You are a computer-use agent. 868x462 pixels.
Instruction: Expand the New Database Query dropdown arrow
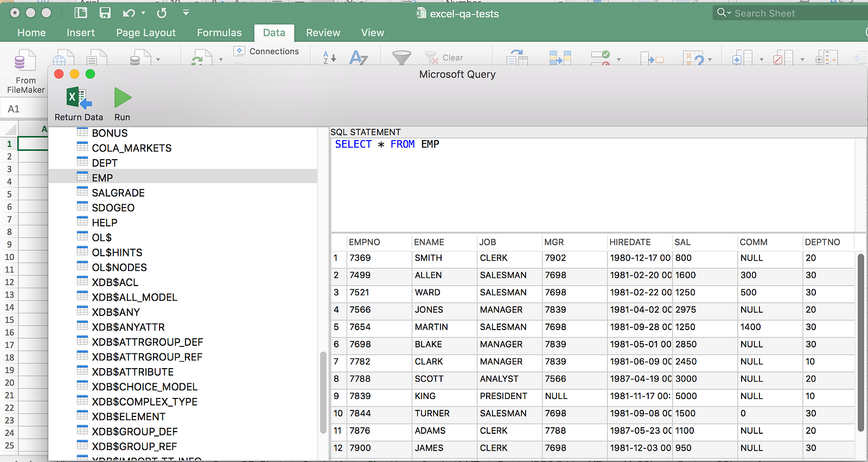click(x=158, y=59)
